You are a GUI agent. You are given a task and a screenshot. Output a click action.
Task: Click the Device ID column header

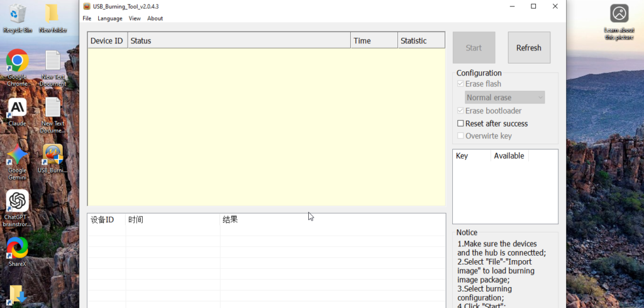click(x=107, y=41)
